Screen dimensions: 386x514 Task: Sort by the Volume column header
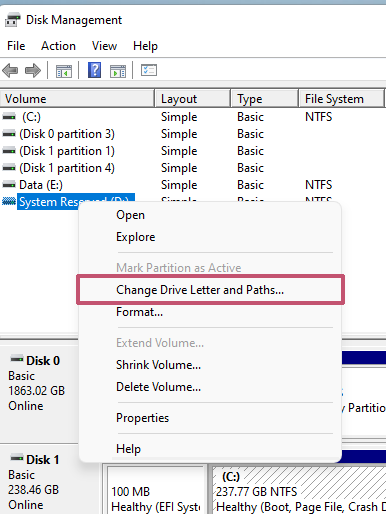[x=77, y=99]
